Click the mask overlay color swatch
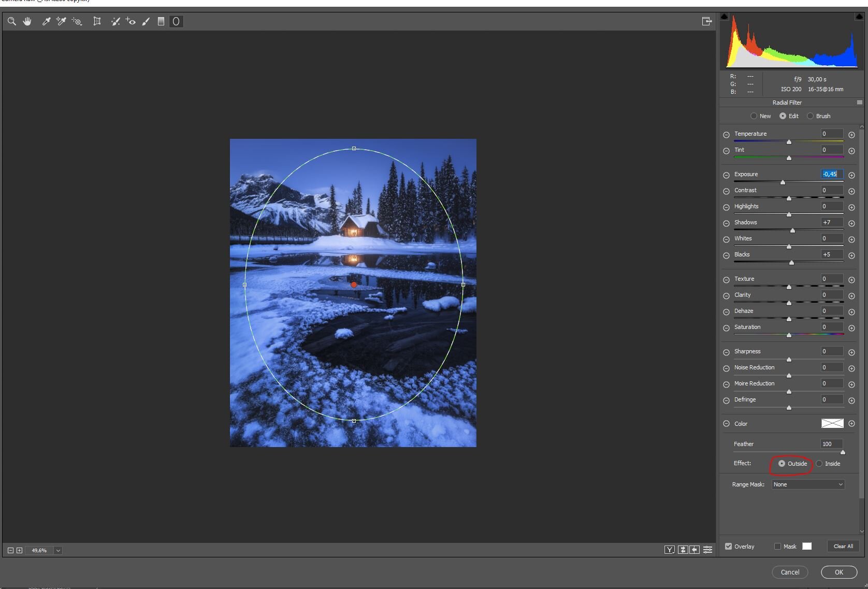This screenshot has height=589, width=868. tap(807, 546)
